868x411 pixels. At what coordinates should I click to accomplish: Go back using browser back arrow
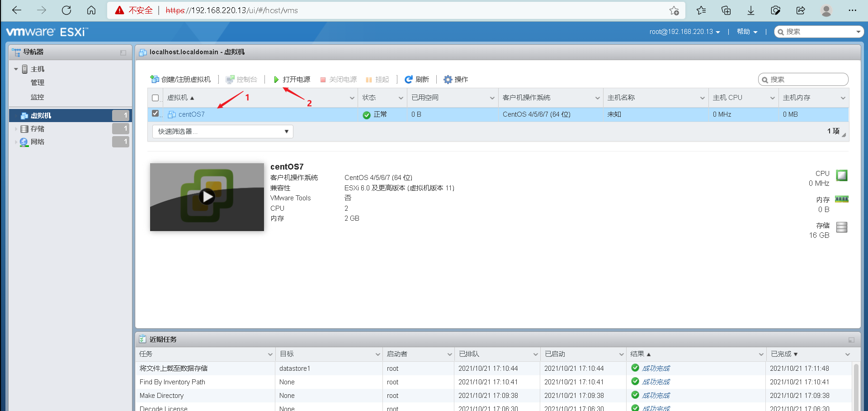coord(17,10)
